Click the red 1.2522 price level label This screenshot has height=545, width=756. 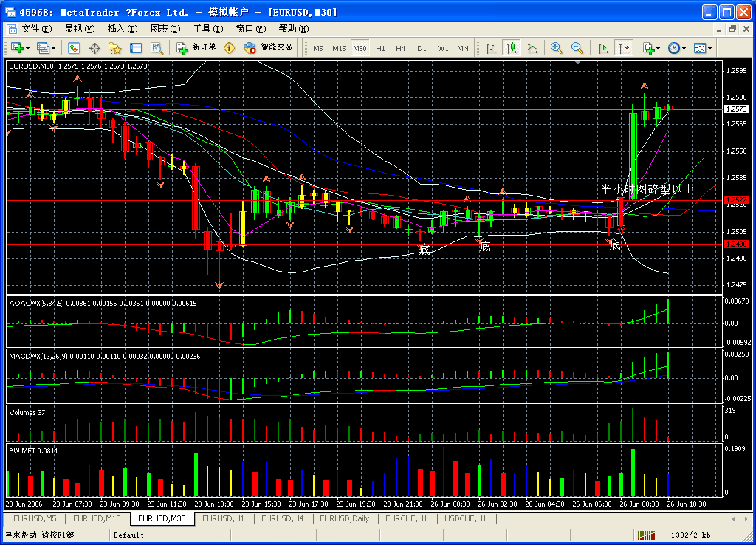(x=737, y=199)
